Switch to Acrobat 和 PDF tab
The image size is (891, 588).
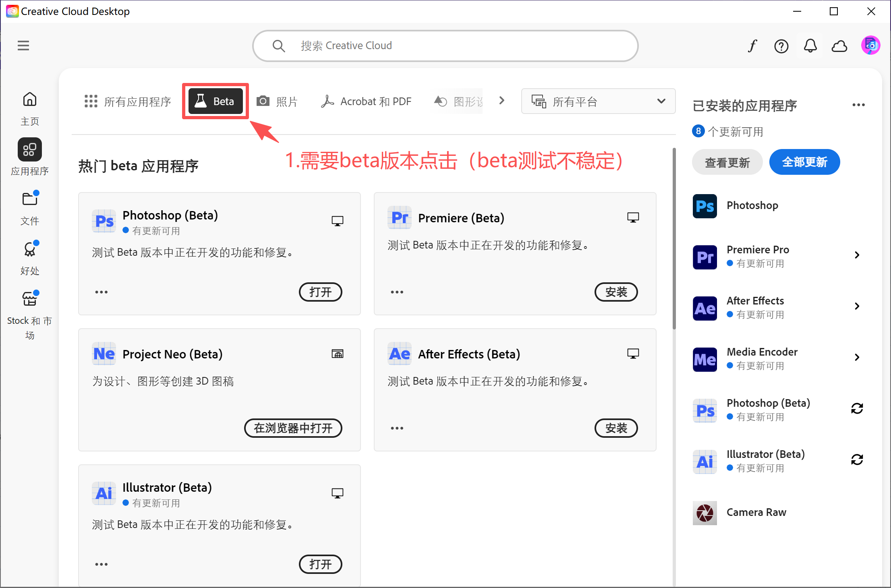366,101
